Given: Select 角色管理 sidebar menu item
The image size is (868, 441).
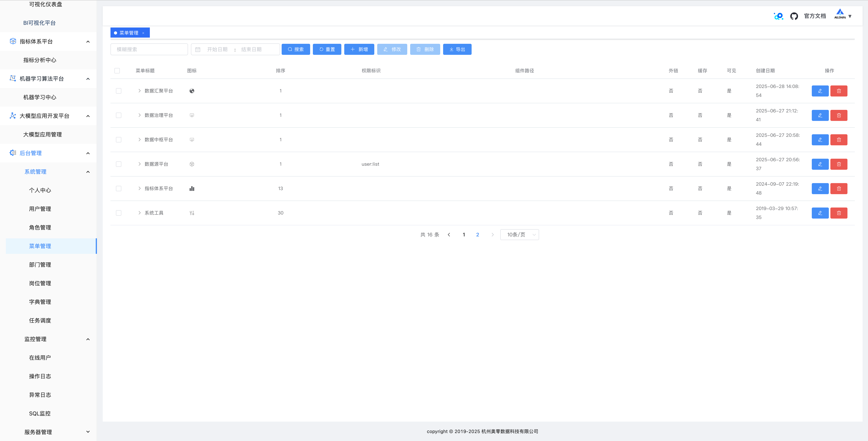Looking at the screenshot, I should click(x=40, y=227).
